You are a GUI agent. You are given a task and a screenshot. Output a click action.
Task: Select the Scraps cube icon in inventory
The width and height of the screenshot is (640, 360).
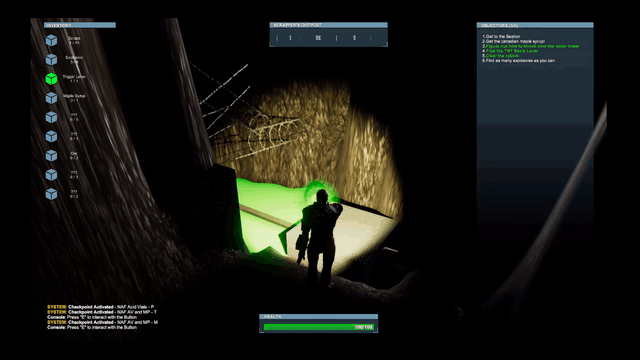[x=51, y=40]
